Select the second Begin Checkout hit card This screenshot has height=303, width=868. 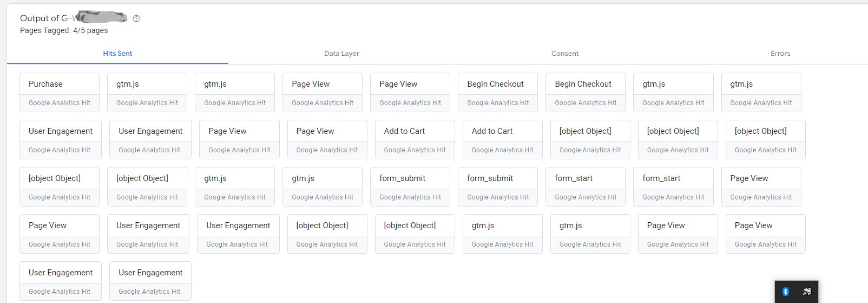586,92
